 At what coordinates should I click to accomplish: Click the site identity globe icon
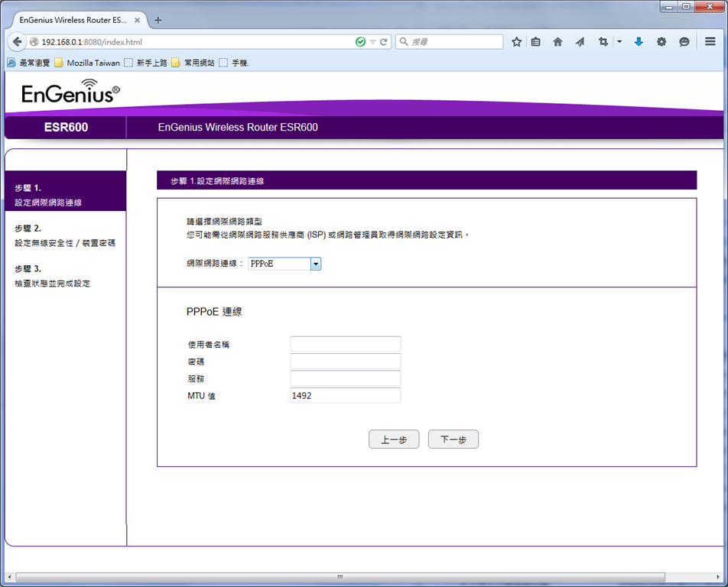pos(34,42)
